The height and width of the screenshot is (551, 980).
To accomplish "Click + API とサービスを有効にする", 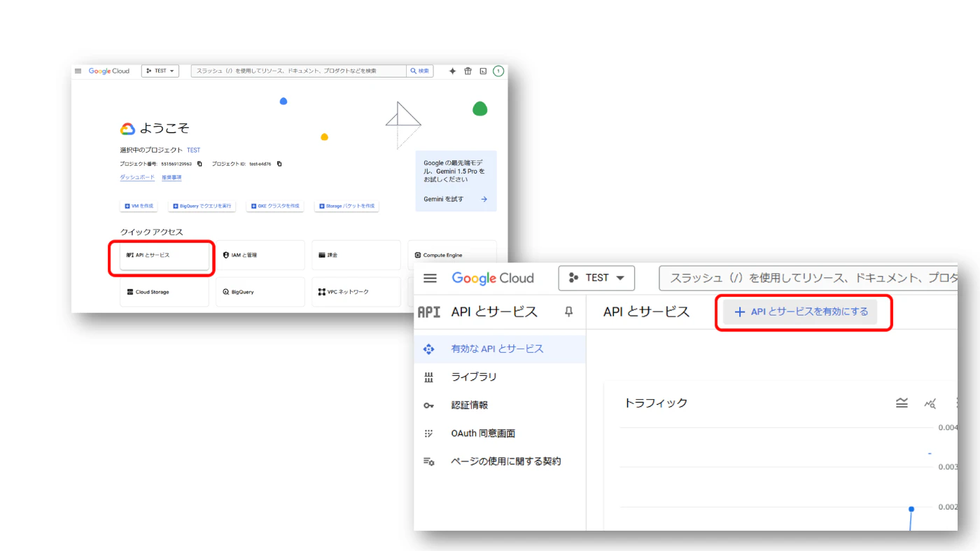I will coord(800,312).
